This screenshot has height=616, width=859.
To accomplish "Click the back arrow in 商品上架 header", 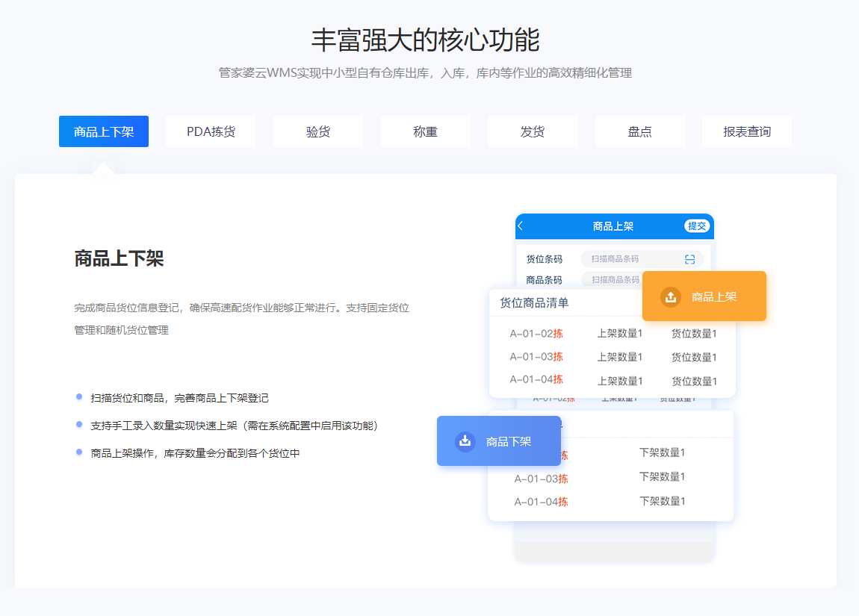I will [x=521, y=225].
